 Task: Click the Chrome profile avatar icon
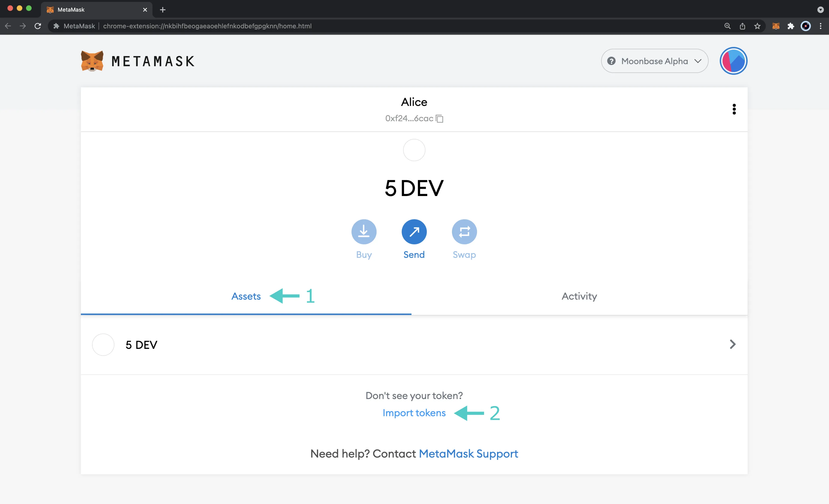(x=805, y=26)
